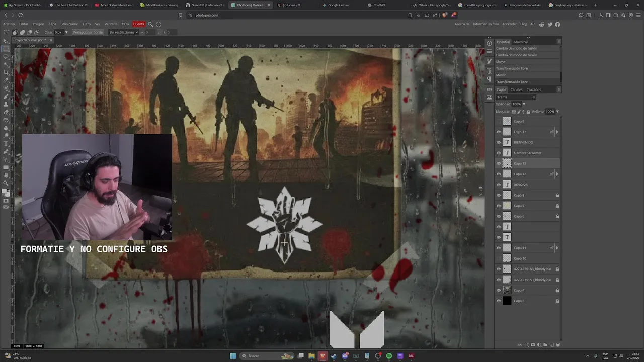Open the Acerca de link
This screenshot has width=644, height=362.
(462, 24)
